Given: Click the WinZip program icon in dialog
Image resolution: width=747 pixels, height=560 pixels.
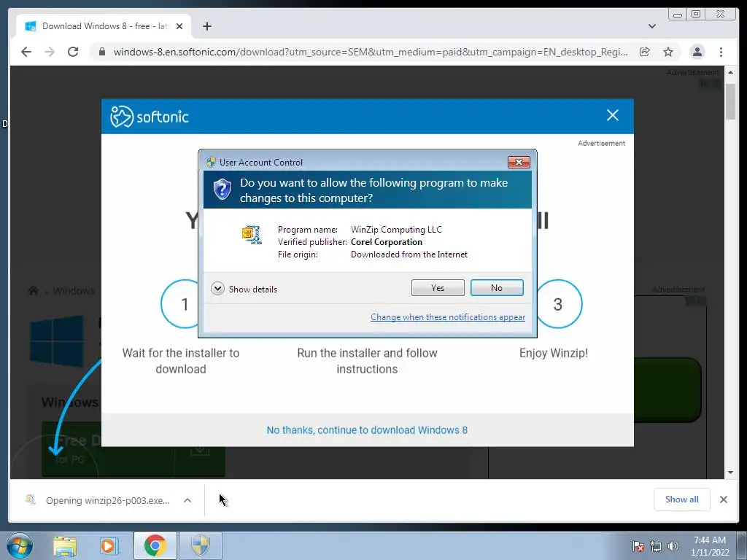Looking at the screenshot, I should tap(252, 234).
